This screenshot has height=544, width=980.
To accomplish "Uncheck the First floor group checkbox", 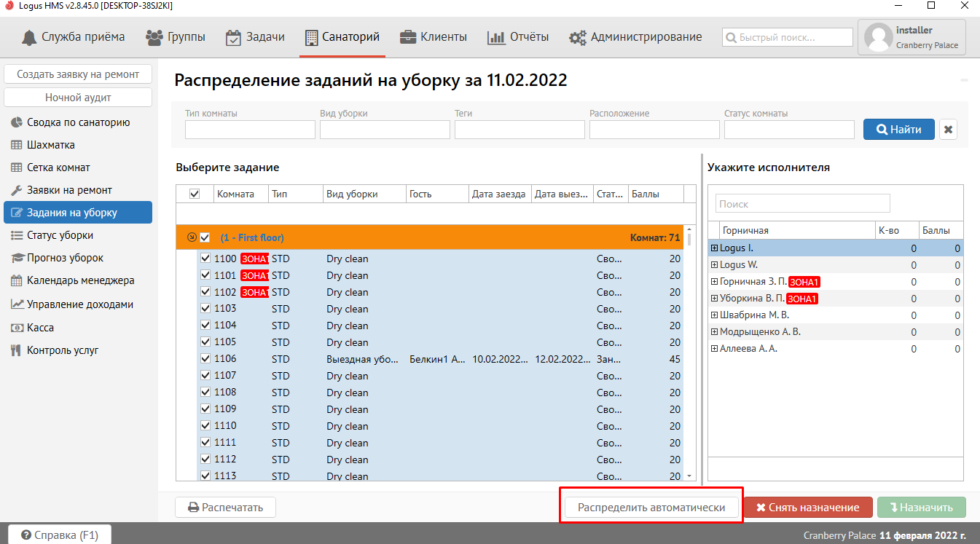I will point(205,237).
